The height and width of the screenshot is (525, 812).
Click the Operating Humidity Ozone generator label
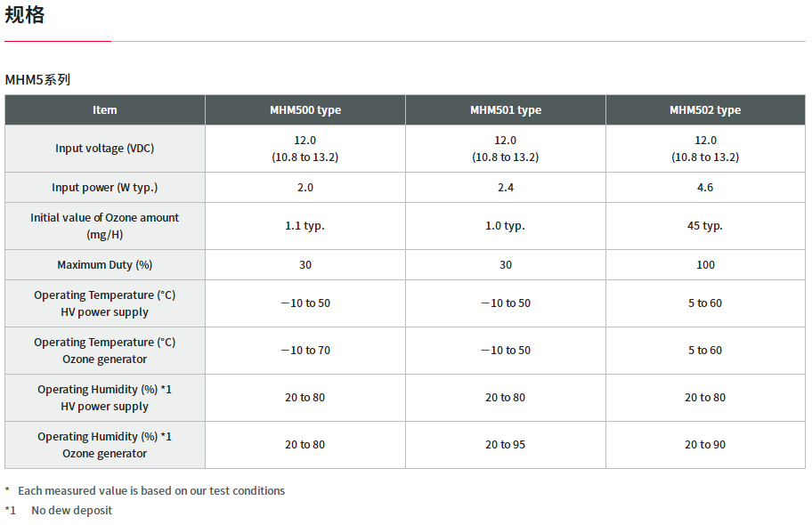tap(104, 445)
